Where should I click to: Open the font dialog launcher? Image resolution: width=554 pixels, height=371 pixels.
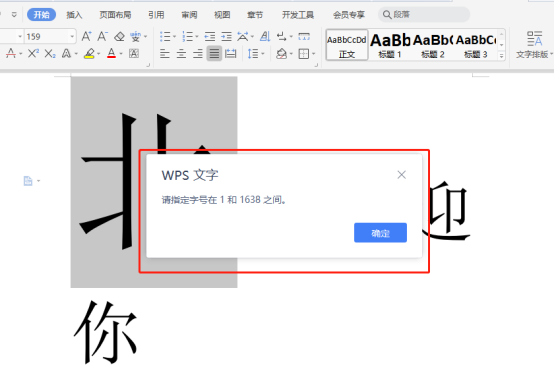pyautogui.click(x=148, y=65)
